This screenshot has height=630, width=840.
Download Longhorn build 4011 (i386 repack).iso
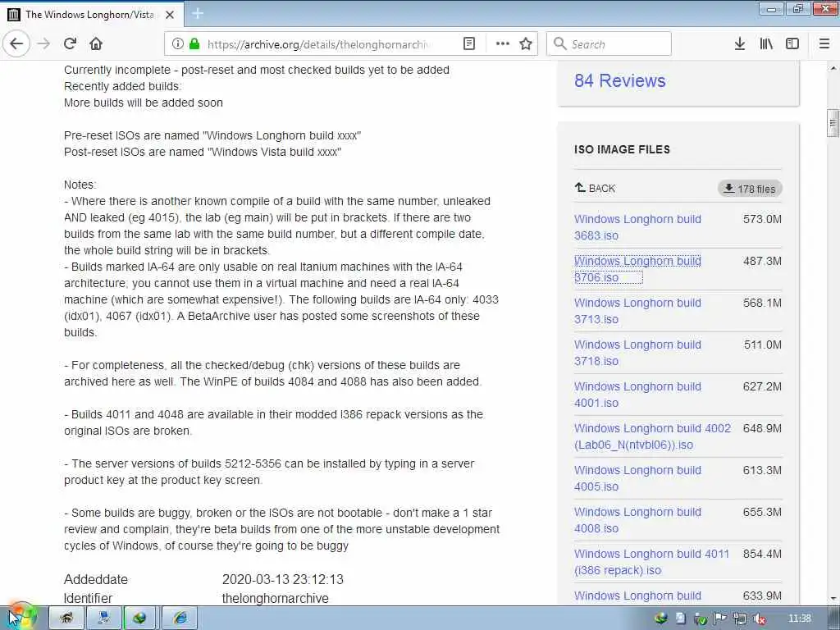point(652,561)
